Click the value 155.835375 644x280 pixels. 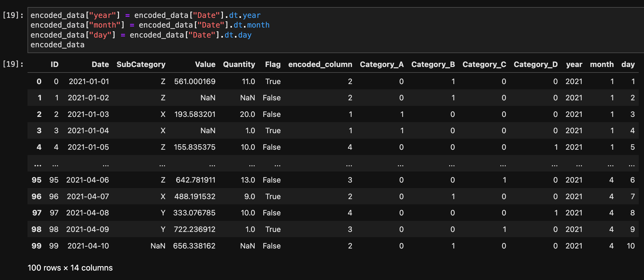(x=195, y=147)
